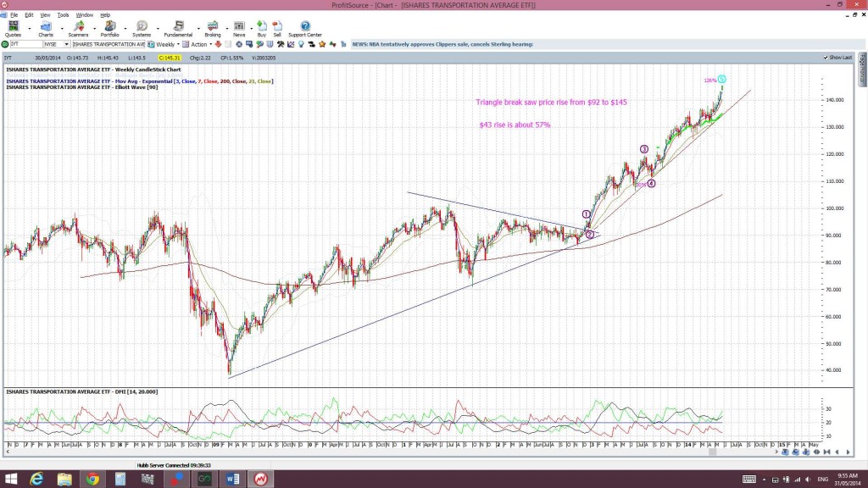Viewport: 868px width, 488px height.
Task: Open Google Chrome from the taskbar
Action: (x=92, y=479)
